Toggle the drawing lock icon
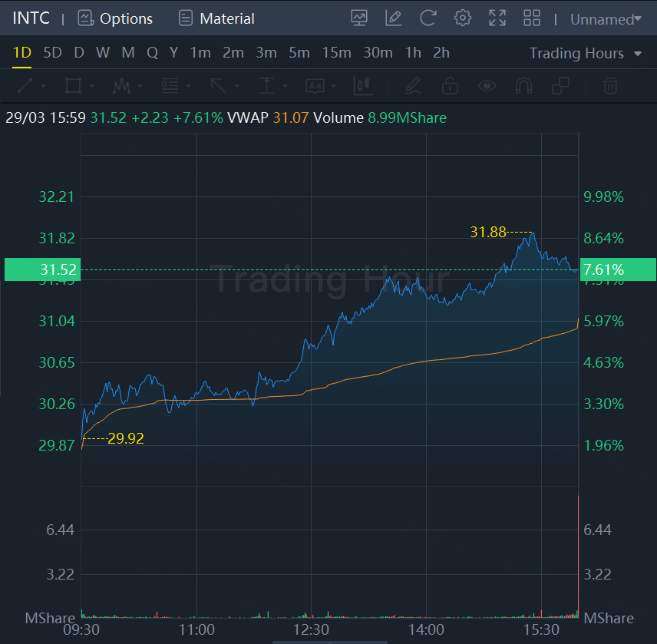Image resolution: width=657 pixels, height=644 pixels. coord(451,85)
